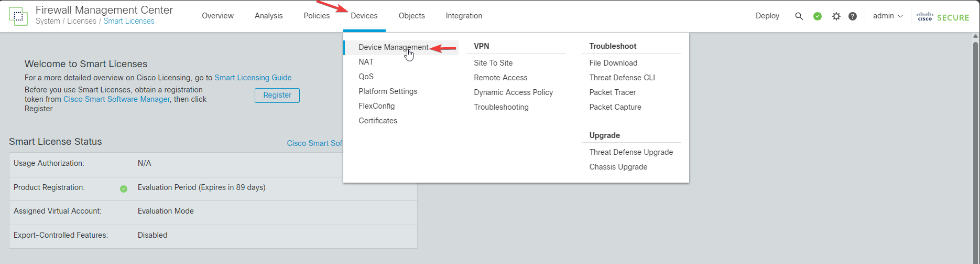Click the Smart Licenses breadcrumb link
The height and width of the screenshot is (264, 980).
128,21
